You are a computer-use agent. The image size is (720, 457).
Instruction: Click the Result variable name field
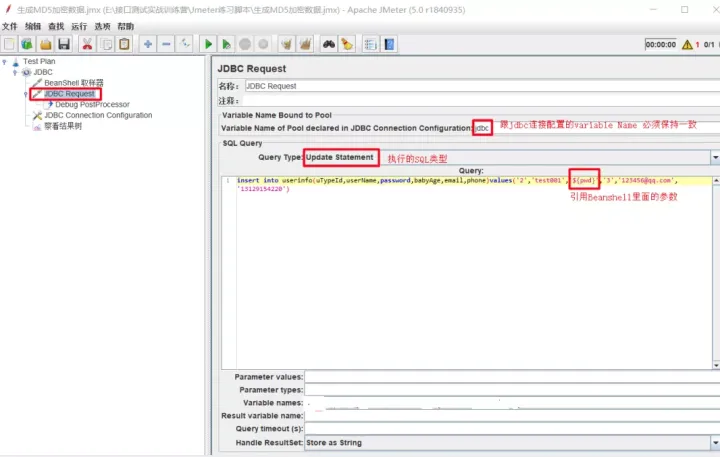click(x=512, y=415)
